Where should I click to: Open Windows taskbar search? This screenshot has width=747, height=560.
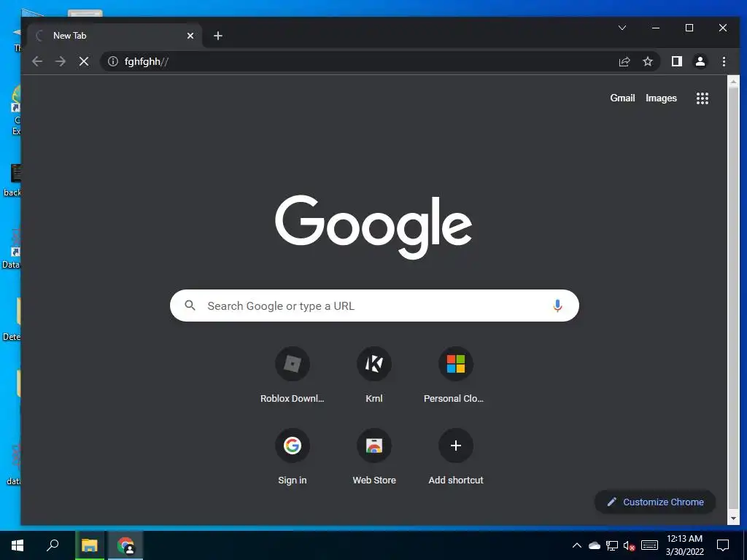53,545
